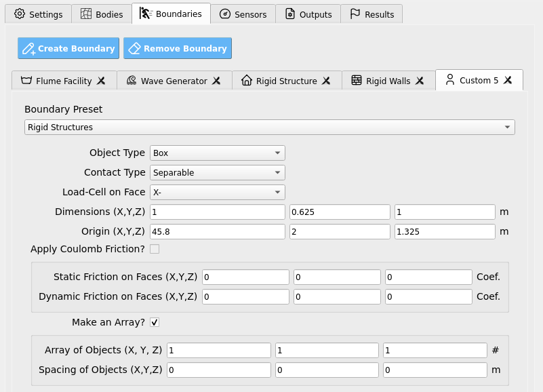Open the Outputs tab
The image size is (543, 392).
point(308,14)
